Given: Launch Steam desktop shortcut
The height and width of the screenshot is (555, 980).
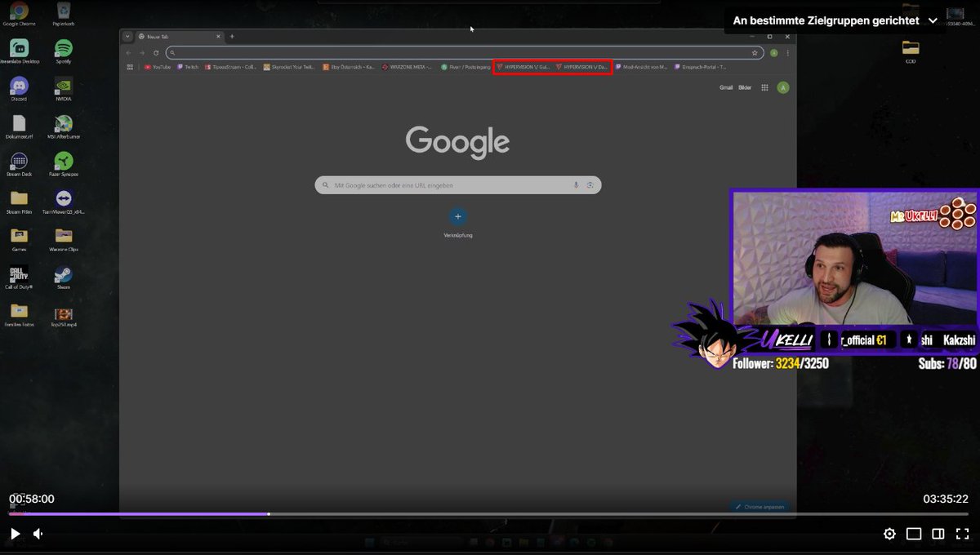Looking at the screenshot, I should pos(64,277).
